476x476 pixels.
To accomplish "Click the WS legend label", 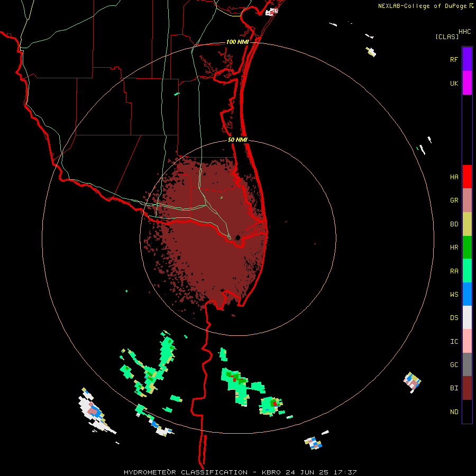I will (454, 295).
